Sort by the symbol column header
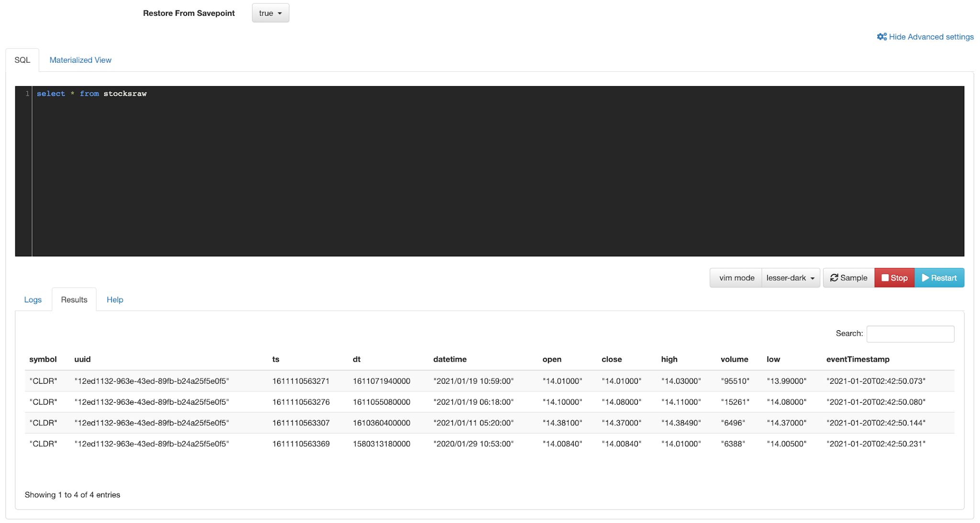Image resolution: width=980 pixels, height=523 pixels. [43, 359]
